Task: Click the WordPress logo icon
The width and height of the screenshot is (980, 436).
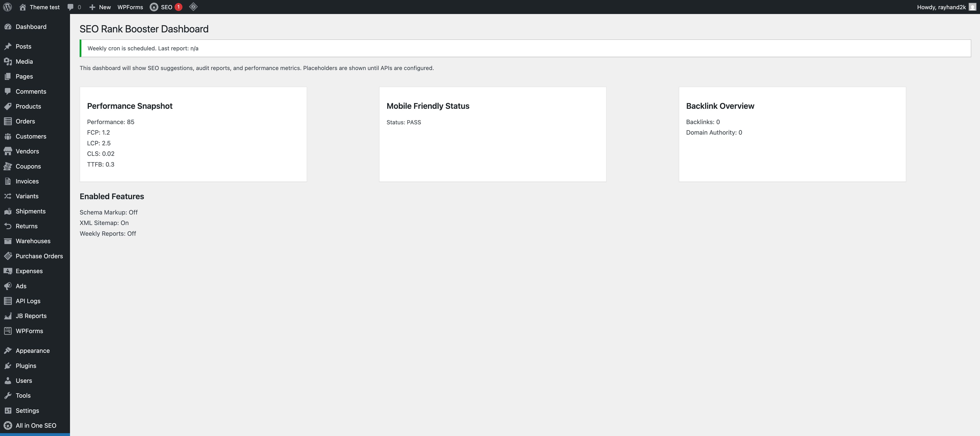Action: [8, 7]
